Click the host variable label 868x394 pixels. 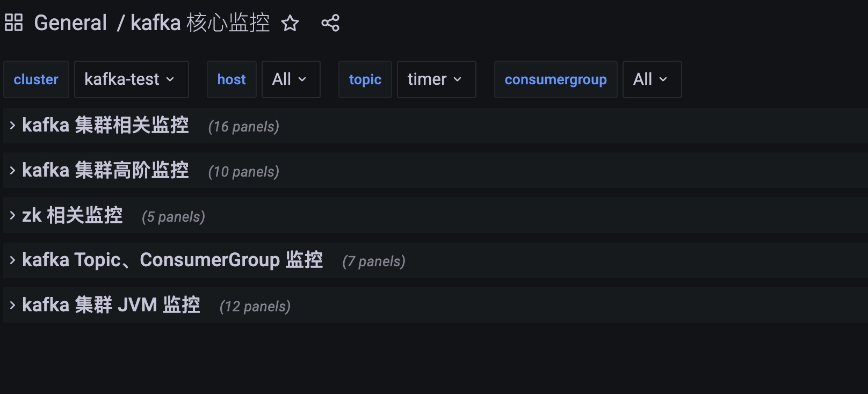[x=232, y=79]
